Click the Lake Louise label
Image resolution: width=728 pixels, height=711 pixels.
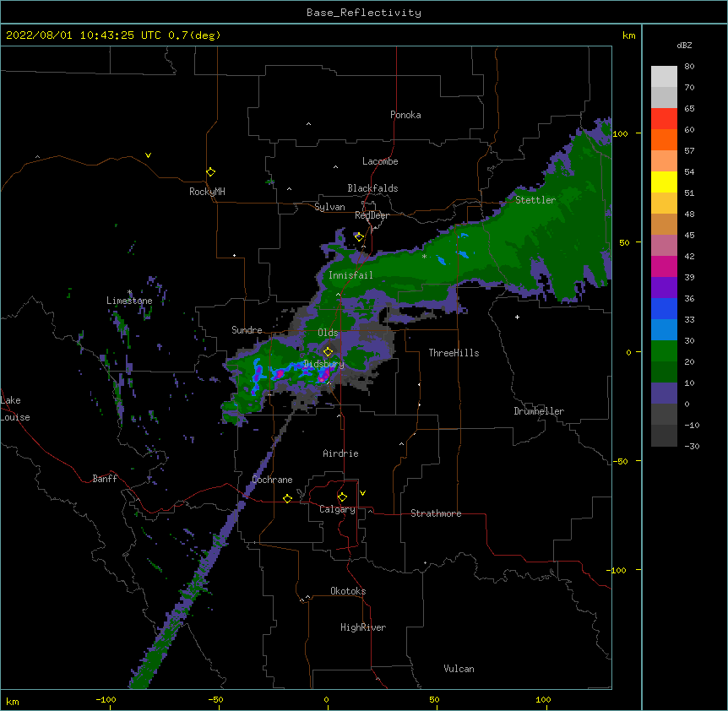tap(15, 409)
